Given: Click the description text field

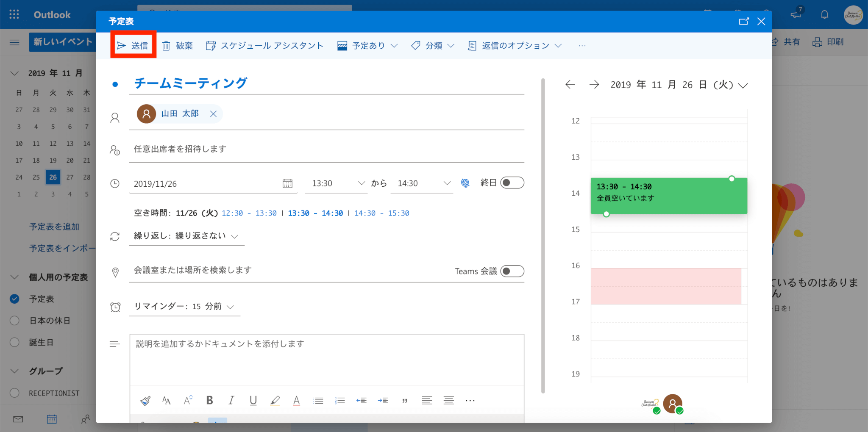Looking at the screenshot, I should (326, 359).
